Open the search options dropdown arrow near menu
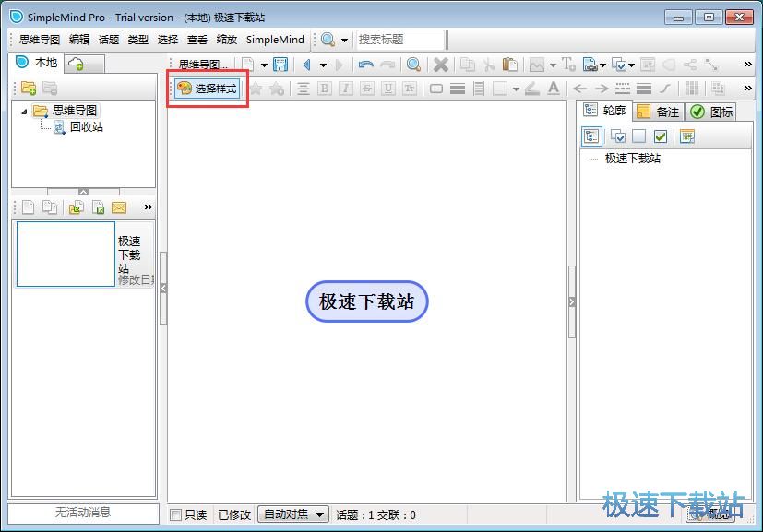Image resolution: width=763 pixels, height=532 pixels. 344,40
